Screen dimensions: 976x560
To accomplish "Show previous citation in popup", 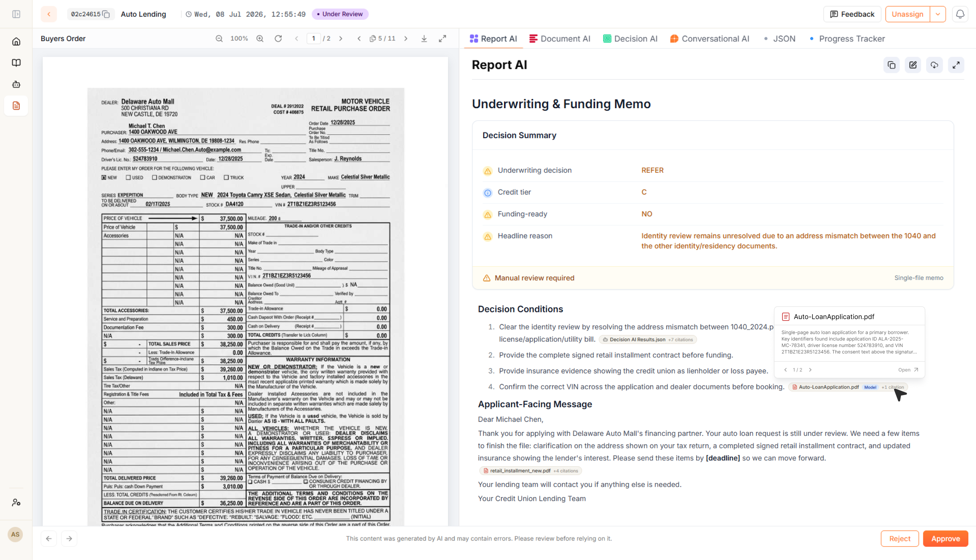I will [x=785, y=370].
